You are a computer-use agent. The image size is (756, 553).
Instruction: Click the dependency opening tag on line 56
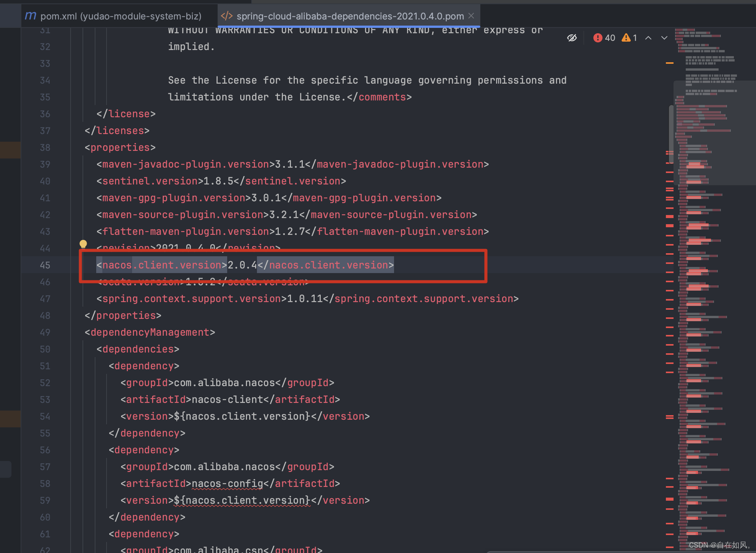tap(144, 450)
